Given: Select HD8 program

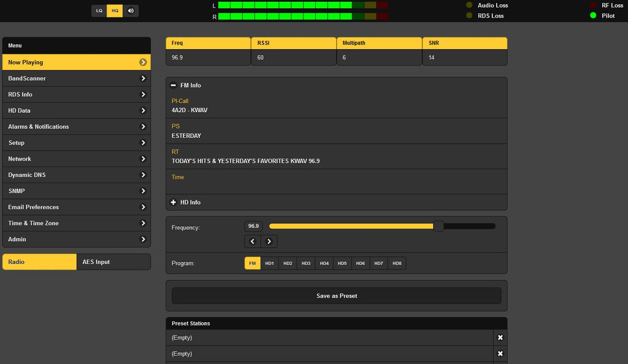Looking at the screenshot, I should coord(397,264).
